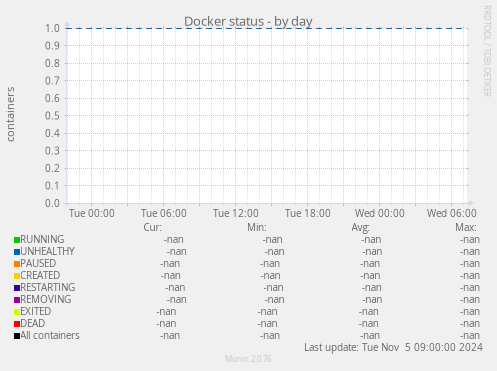This screenshot has width=497, height=371.
Task: Select the EXITED legend label
Action: tap(36, 311)
